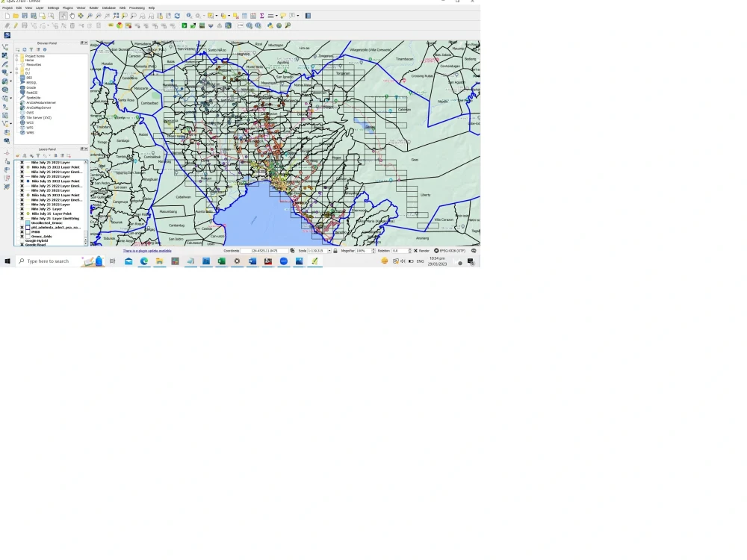This screenshot has width=747, height=560.
Task: Click the Filter Legend icon in Layers Panel
Action: pos(38,155)
